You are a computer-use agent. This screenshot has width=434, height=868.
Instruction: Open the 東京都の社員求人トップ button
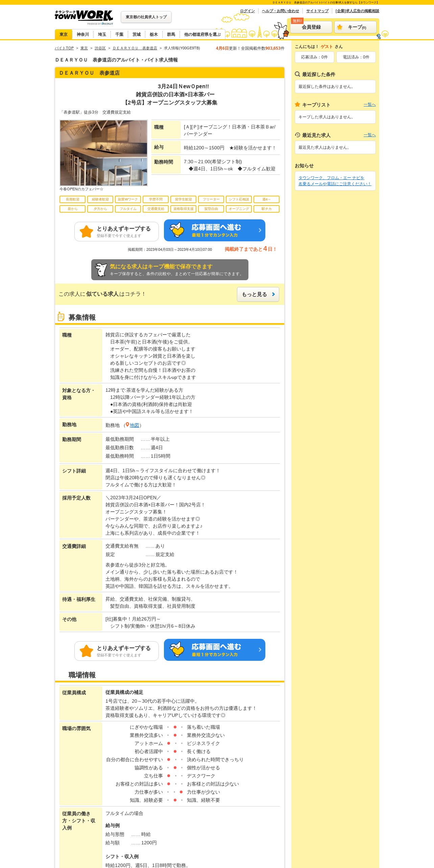click(146, 17)
